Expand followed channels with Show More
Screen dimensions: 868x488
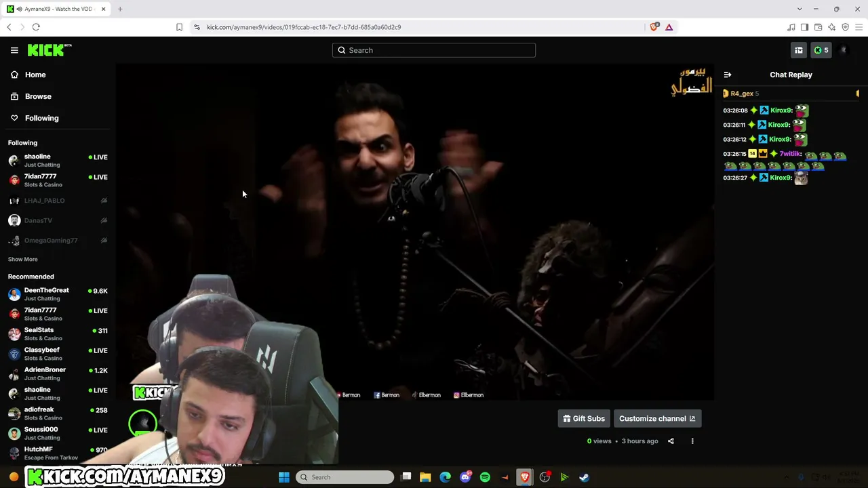point(23,259)
